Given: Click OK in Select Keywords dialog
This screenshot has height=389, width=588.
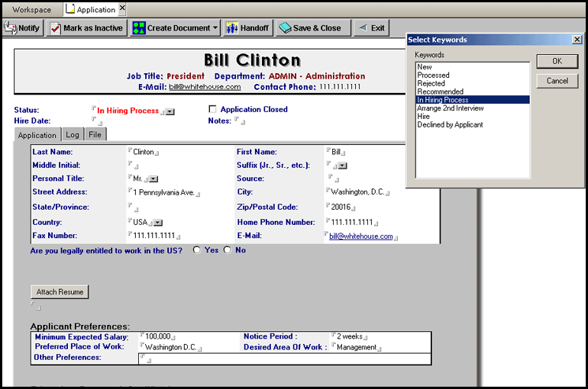Looking at the screenshot, I should pyautogui.click(x=557, y=61).
